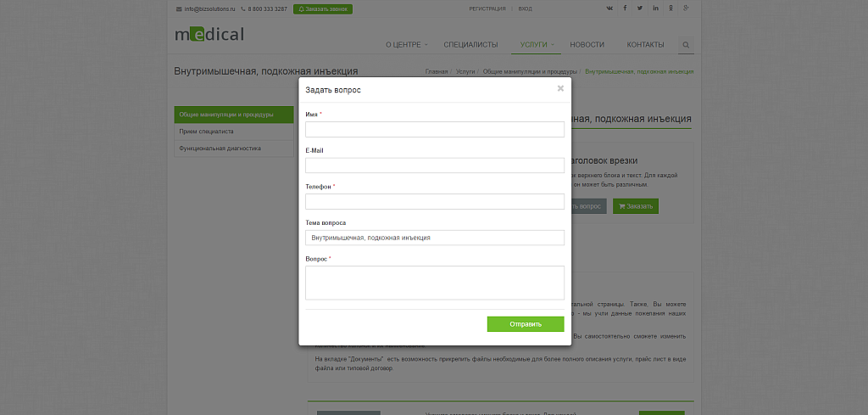Open the LinkedIn social icon
Viewport: 868px width, 415px height.
coord(655,8)
